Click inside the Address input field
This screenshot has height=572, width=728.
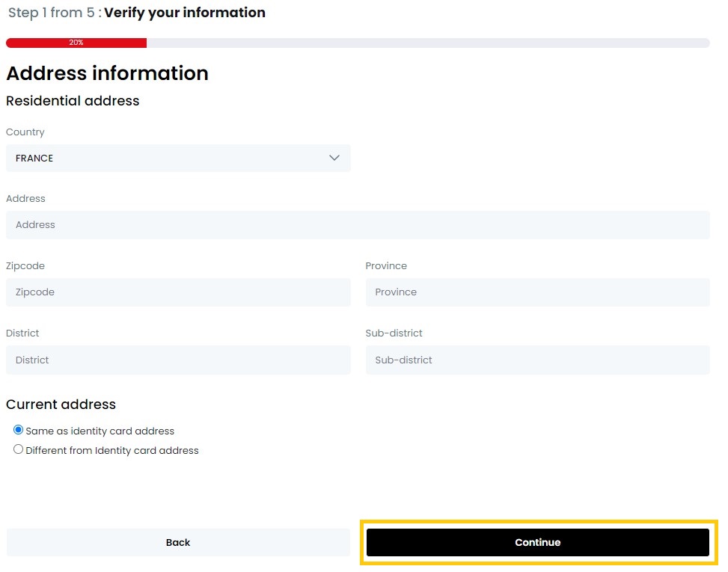click(359, 224)
